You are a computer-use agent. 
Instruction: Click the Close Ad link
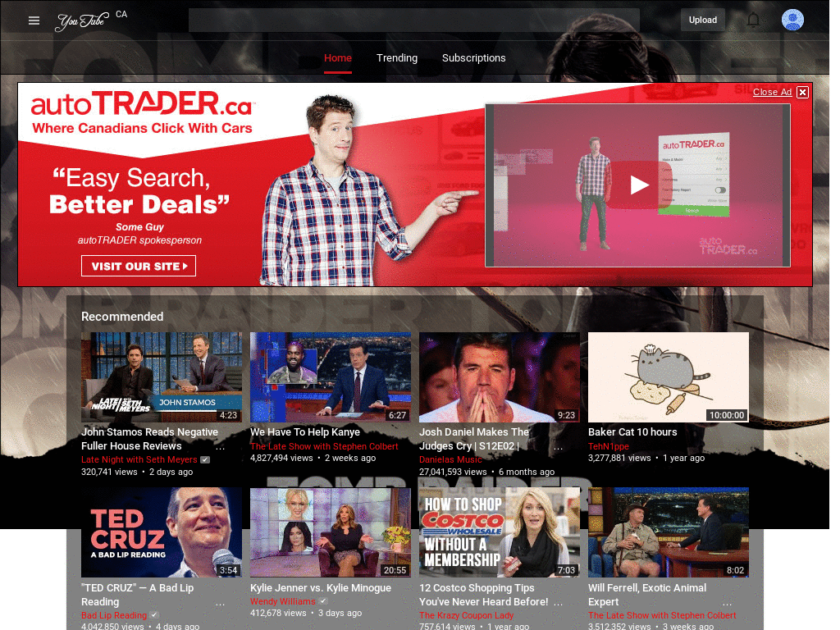(x=772, y=92)
